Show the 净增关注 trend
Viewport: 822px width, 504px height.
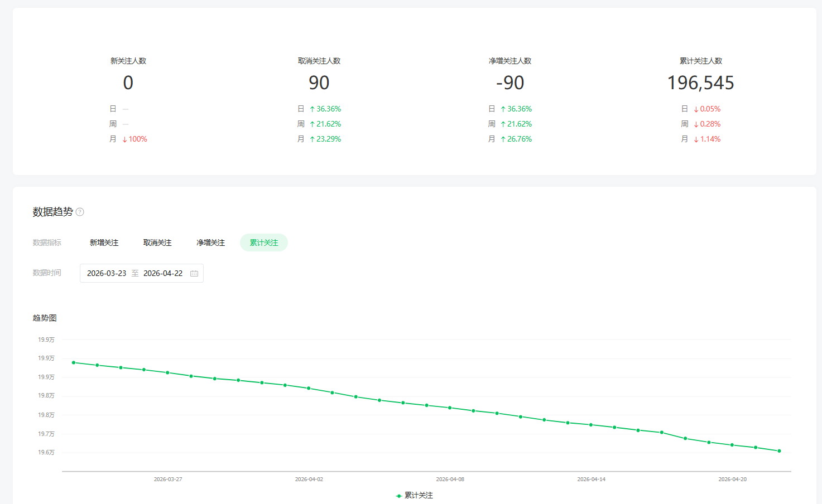pyautogui.click(x=210, y=243)
